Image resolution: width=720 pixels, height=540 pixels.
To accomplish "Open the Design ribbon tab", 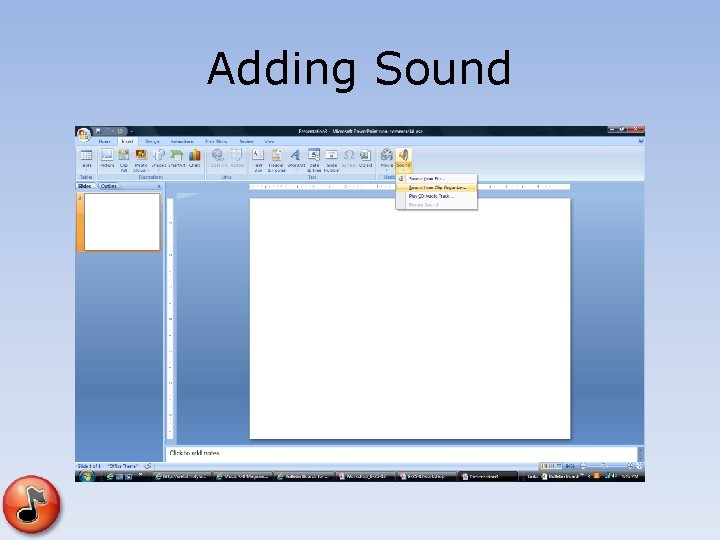I will 152,141.
